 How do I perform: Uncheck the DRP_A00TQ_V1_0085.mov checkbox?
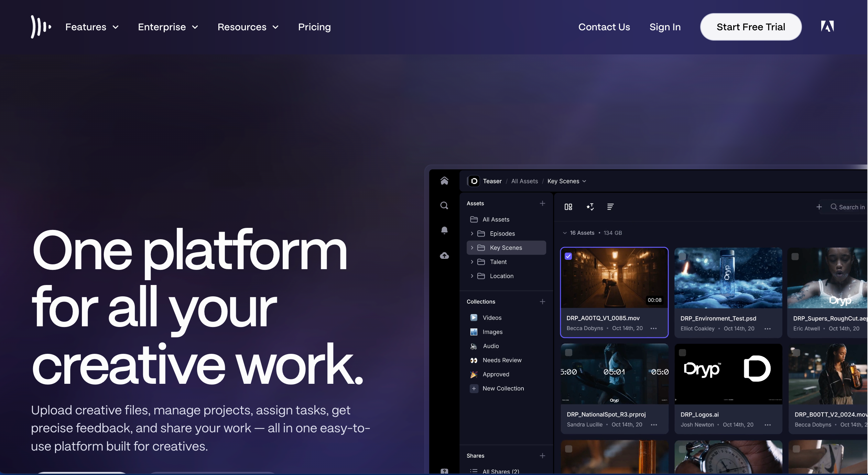coord(568,256)
